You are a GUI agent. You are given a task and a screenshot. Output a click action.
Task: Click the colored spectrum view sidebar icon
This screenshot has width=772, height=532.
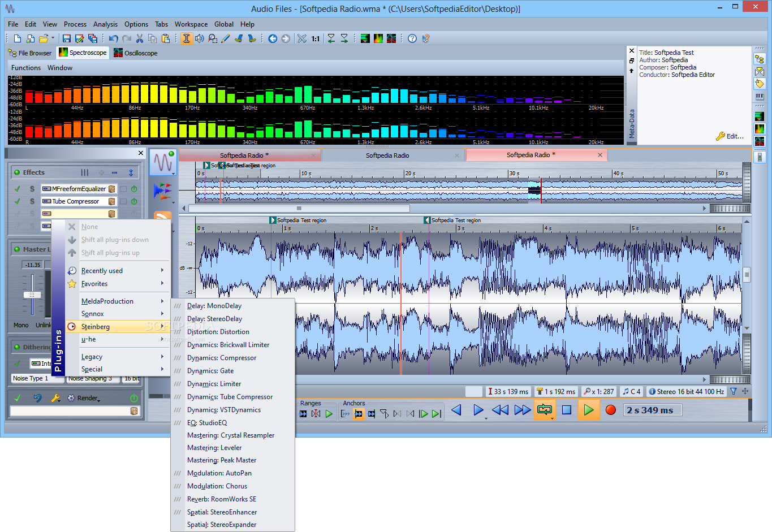(x=163, y=191)
